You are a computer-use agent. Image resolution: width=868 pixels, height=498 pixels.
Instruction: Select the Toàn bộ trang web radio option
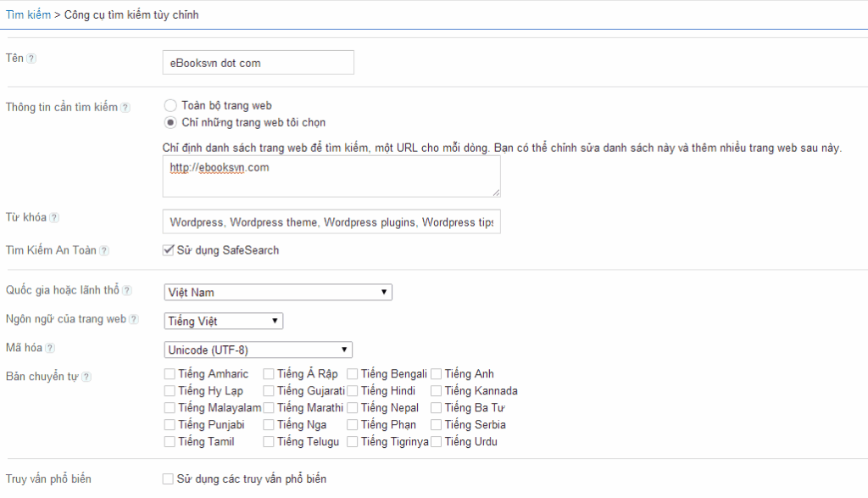(x=170, y=106)
